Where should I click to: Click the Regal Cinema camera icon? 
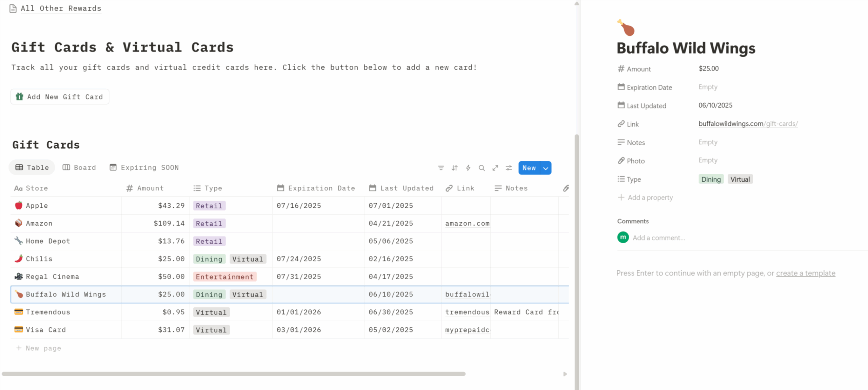tap(19, 276)
